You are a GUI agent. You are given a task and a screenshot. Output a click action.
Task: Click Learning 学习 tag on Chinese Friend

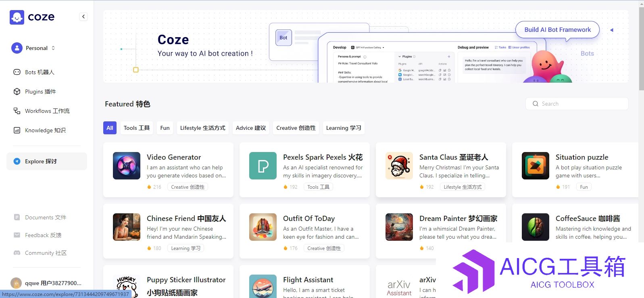pos(186,248)
